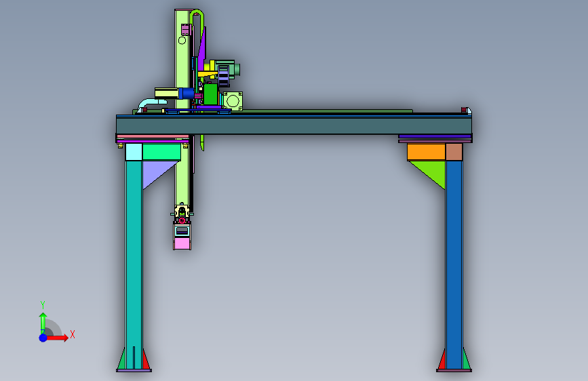Screen dimensions: 588x381
Task: Select the red gusset at the left leg base
Action: 146,359
